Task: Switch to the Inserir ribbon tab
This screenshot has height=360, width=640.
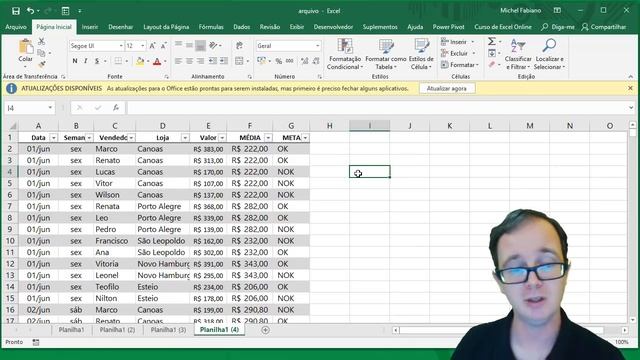Action: tap(90, 27)
